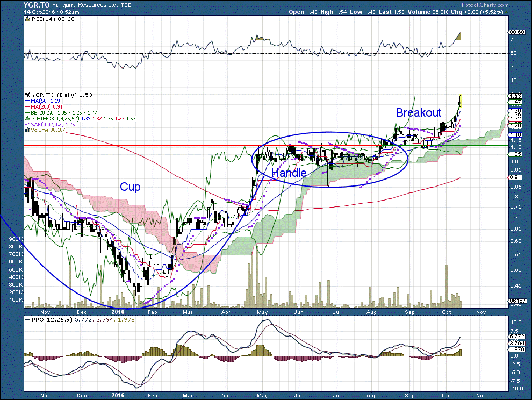Click the Open 1.43 header value
The width and height of the screenshot is (532, 400).
pyautogui.click(x=303, y=12)
